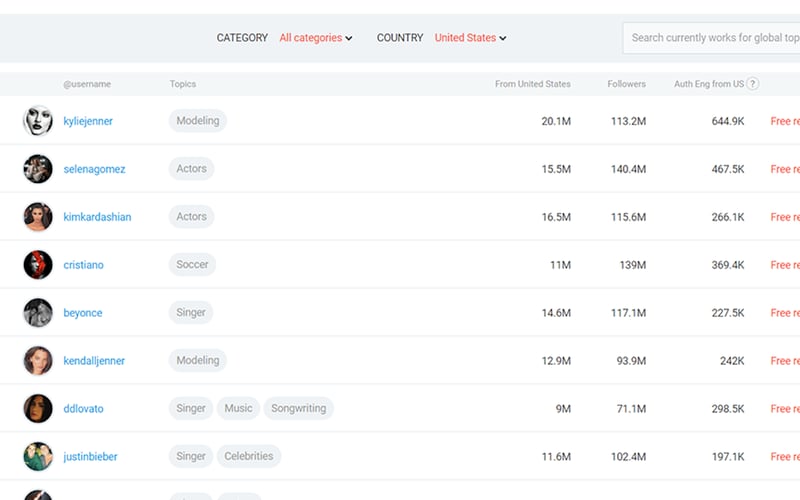Click cristiano's 139M followers value
This screenshot has width=800, height=500.
[x=633, y=265]
